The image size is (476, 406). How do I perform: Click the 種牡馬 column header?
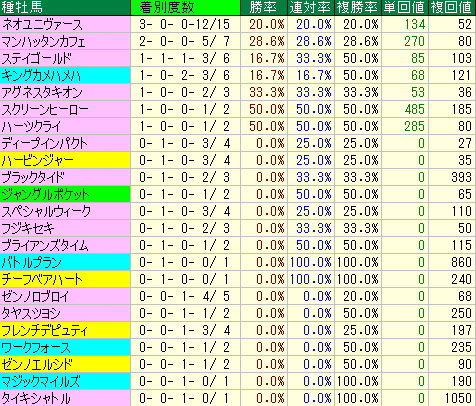click(65, 7)
